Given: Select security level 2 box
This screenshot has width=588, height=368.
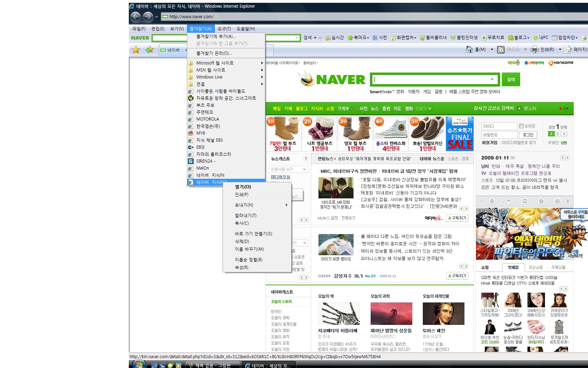Looking at the screenshot, I should coord(558,134).
